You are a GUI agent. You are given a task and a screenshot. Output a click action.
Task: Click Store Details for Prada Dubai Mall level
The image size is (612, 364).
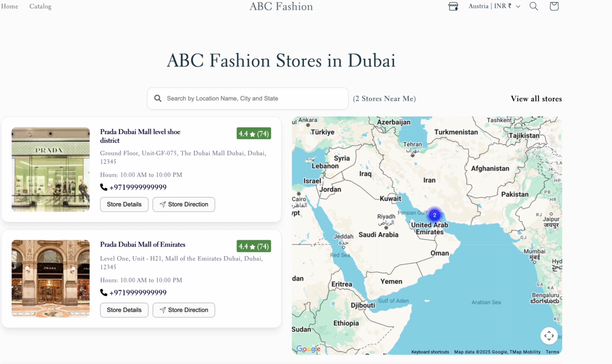[124, 204]
